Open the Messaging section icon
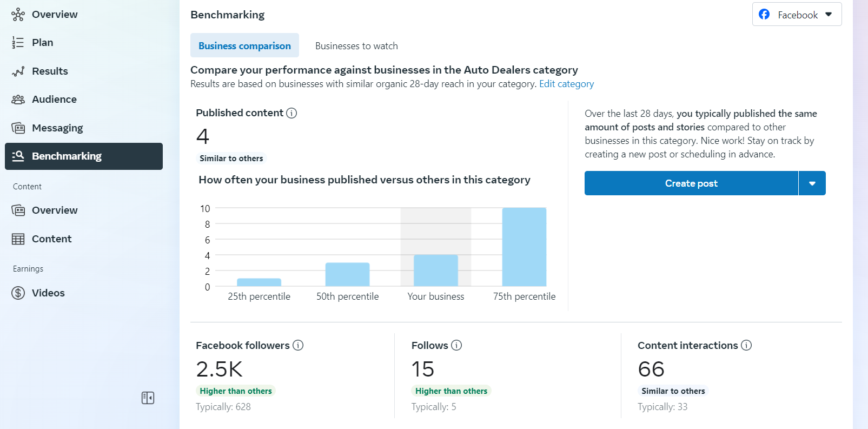868x429 pixels. click(x=18, y=128)
